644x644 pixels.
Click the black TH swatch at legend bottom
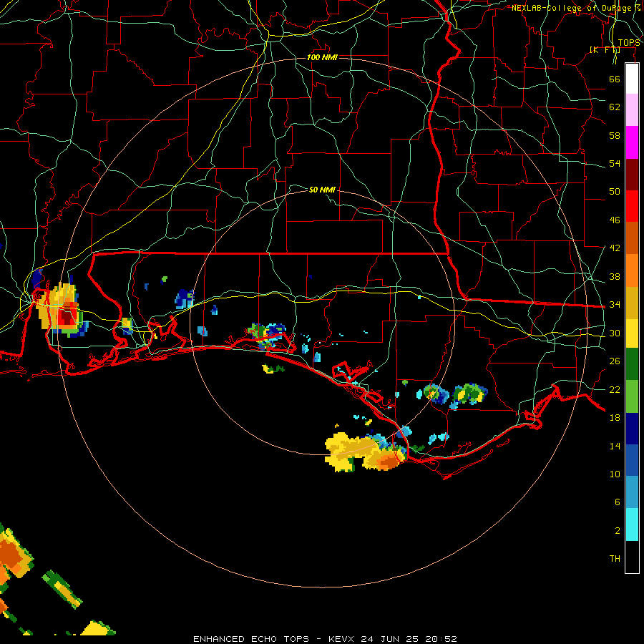[632, 557]
